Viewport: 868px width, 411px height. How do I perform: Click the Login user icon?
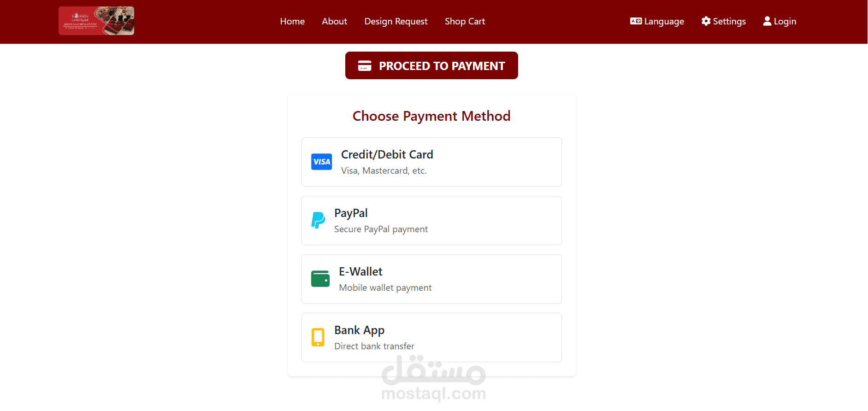pos(767,21)
